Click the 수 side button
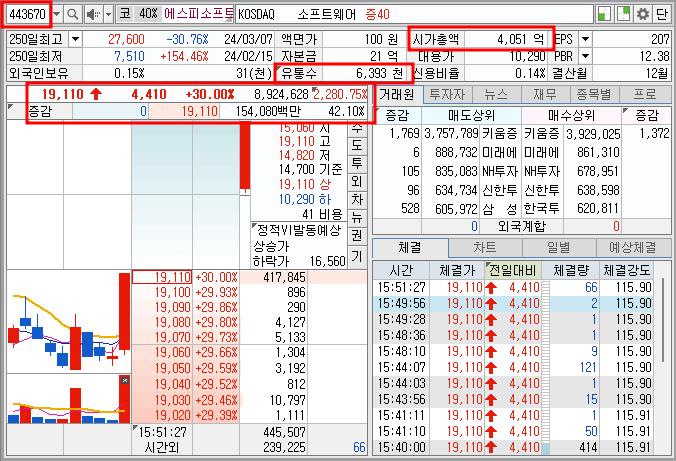Screen dimensions: 676x461 point(357,129)
